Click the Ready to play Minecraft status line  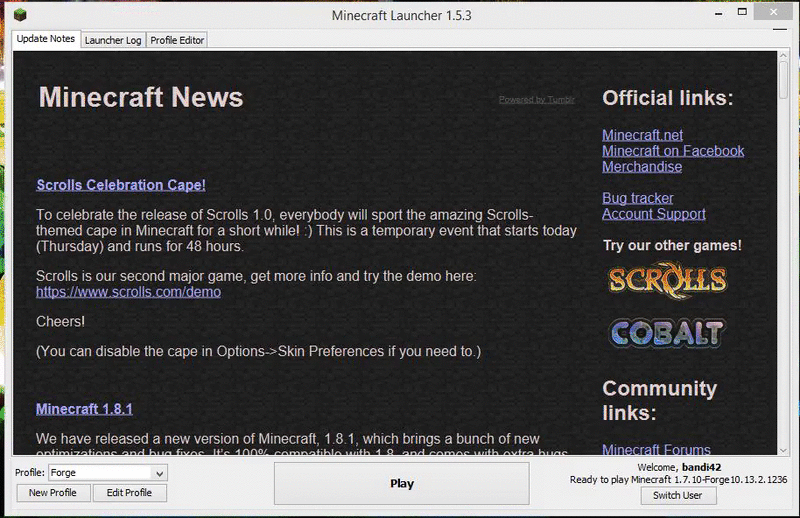point(678,480)
